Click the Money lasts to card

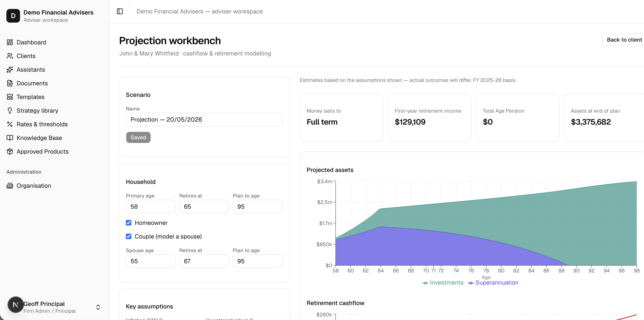(x=341, y=118)
